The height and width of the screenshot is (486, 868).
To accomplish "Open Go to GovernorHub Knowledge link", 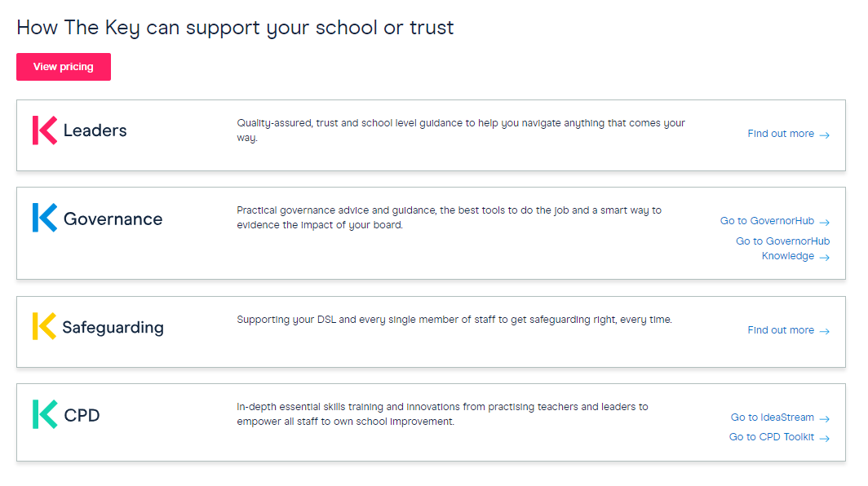I will tap(782, 249).
